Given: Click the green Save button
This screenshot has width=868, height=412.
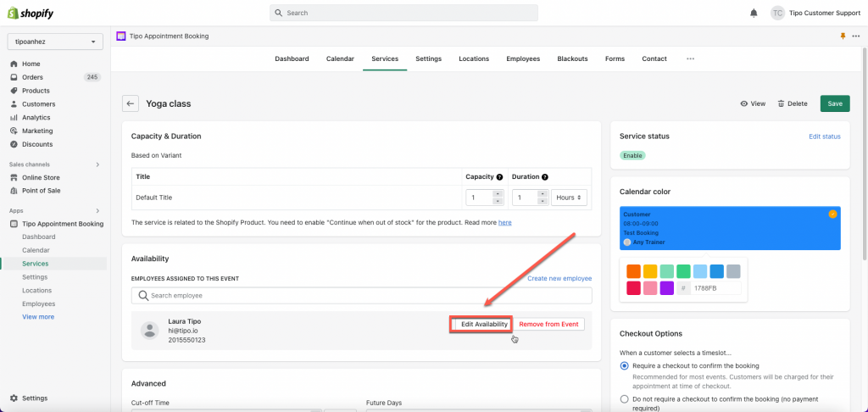Looking at the screenshot, I should pos(835,103).
